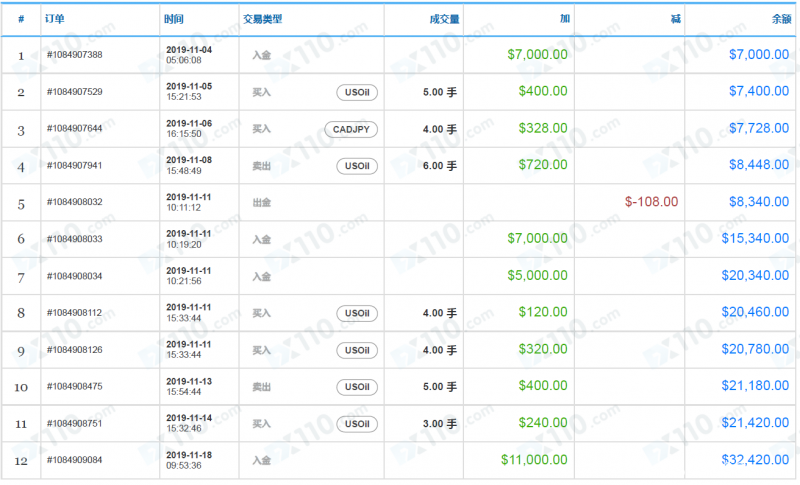Click the $8,340.00 balance
800x485 pixels.
pos(759,202)
